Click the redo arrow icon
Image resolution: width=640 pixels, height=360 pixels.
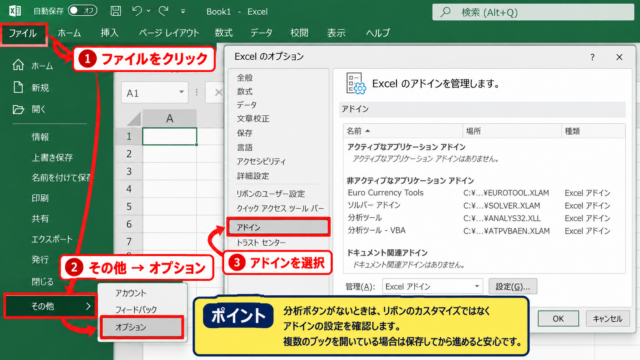[163, 11]
